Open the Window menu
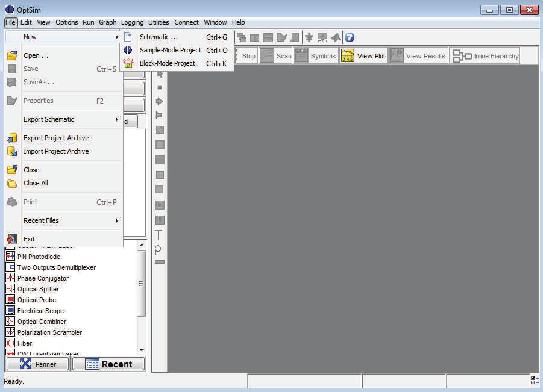The image size is (543, 392). pyautogui.click(x=215, y=22)
